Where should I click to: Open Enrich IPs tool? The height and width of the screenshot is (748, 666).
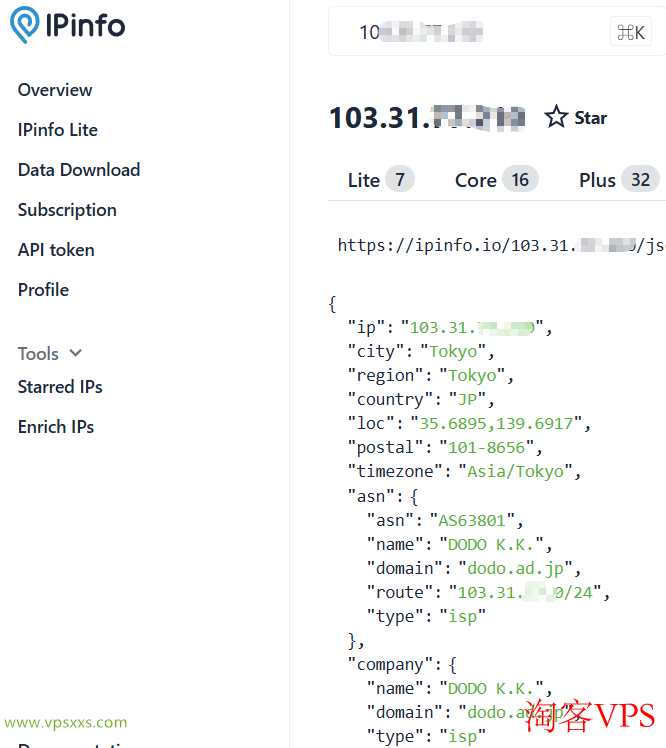(56, 427)
